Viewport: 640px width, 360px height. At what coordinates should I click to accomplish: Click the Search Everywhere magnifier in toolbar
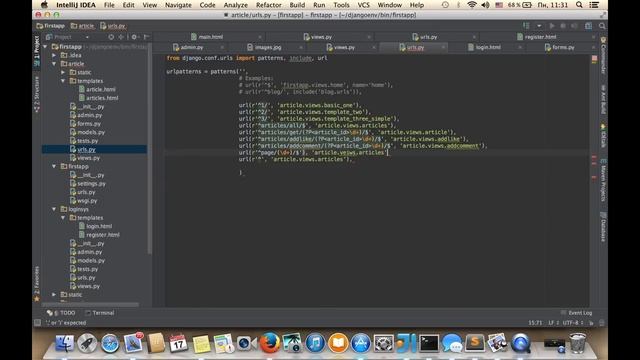pyautogui.click(x=602, y=26)
